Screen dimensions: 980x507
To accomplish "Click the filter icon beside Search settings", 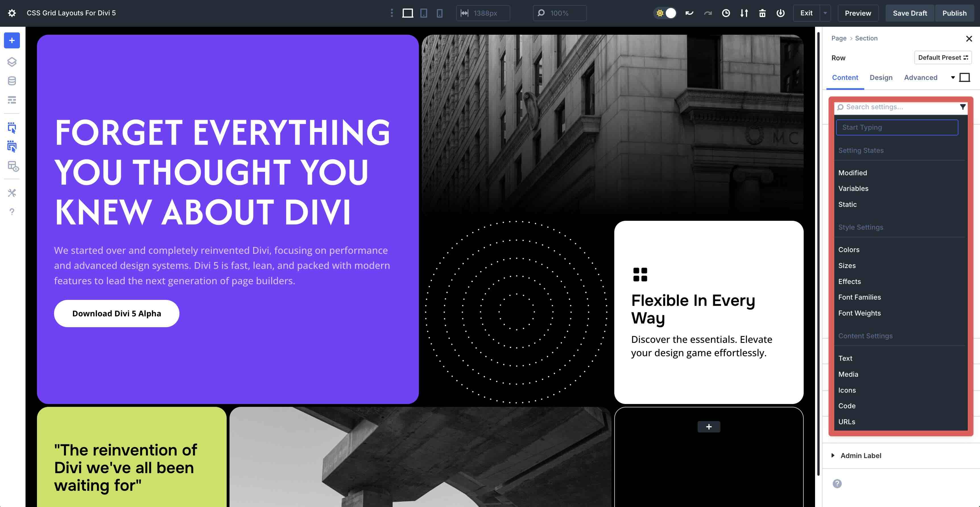I will [x=964, y=107].
